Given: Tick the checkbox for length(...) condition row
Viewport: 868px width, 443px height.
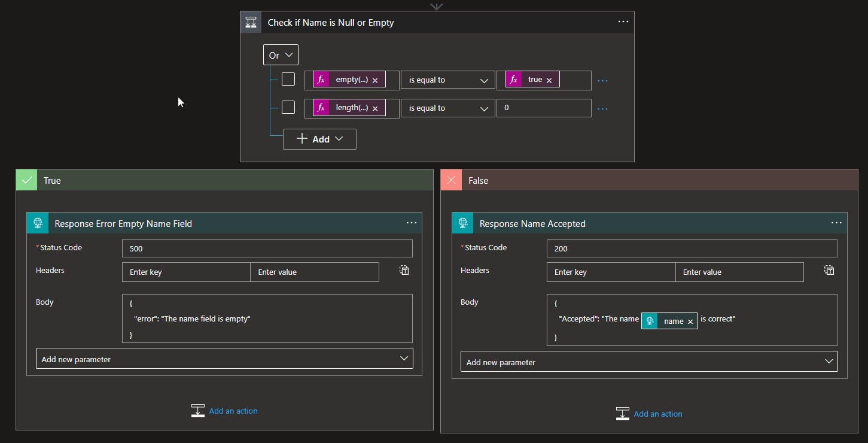Looking at the screenshot, I should (x=288, y=107).
